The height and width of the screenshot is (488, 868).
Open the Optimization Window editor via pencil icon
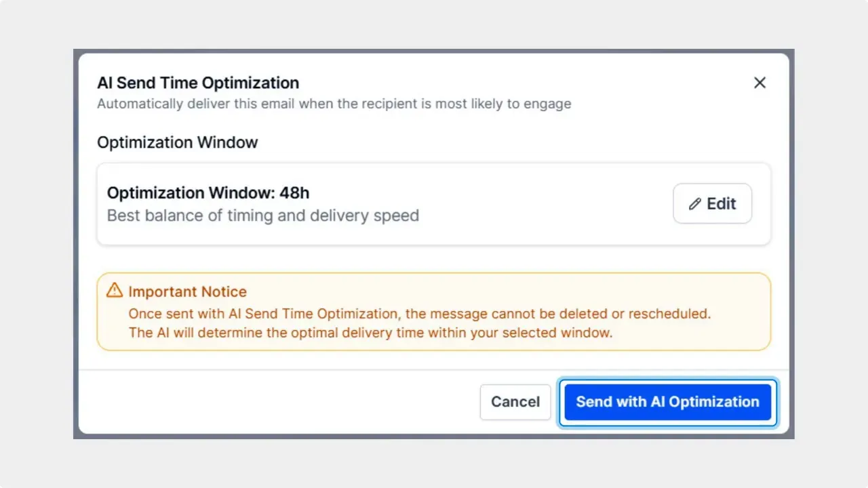(695, 203)
